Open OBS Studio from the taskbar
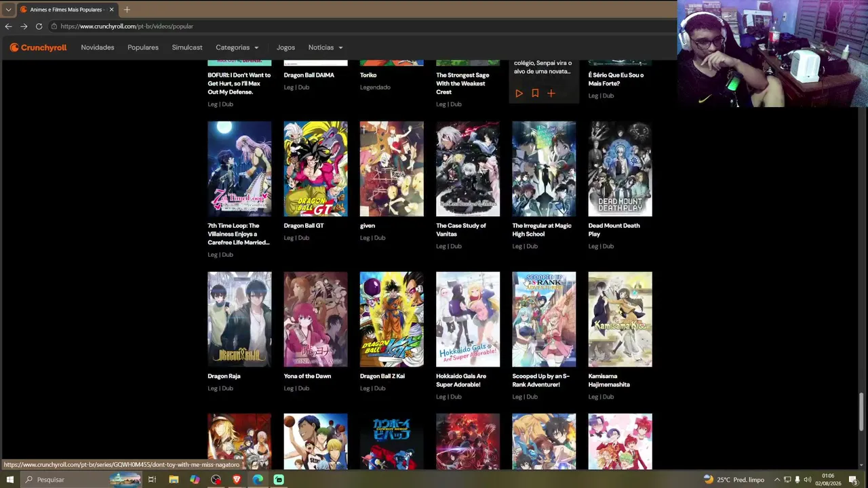Viewport: 868px width, 488px height. tap(216, 479)
